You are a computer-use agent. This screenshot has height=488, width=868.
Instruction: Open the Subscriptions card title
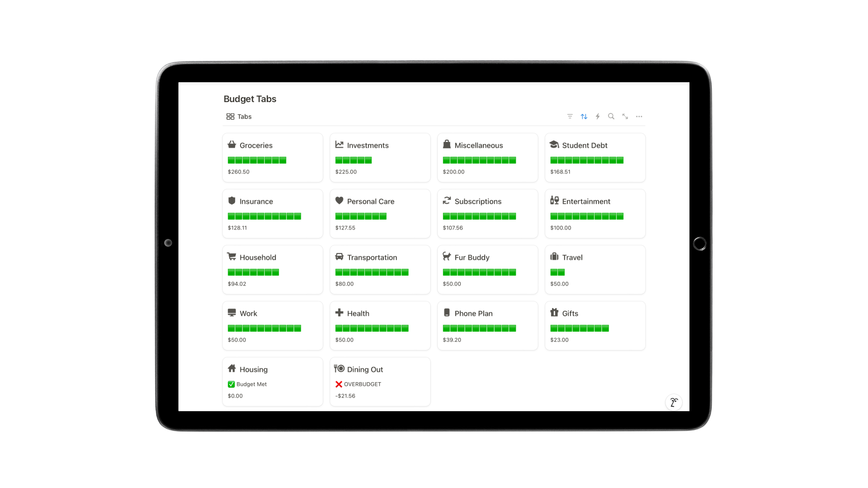click(x=477, y=202)
